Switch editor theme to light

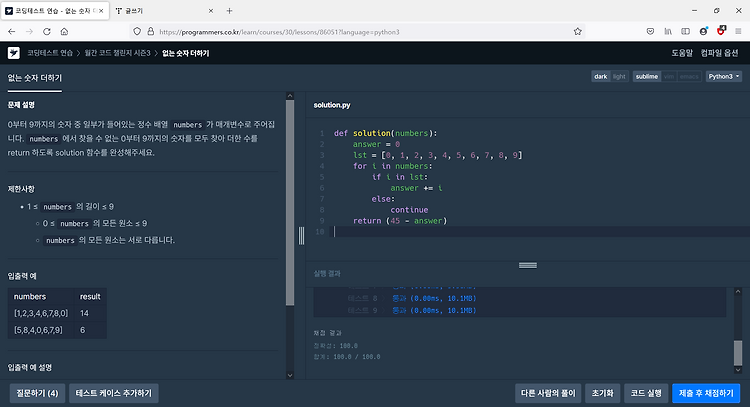(x=619, y=77)
